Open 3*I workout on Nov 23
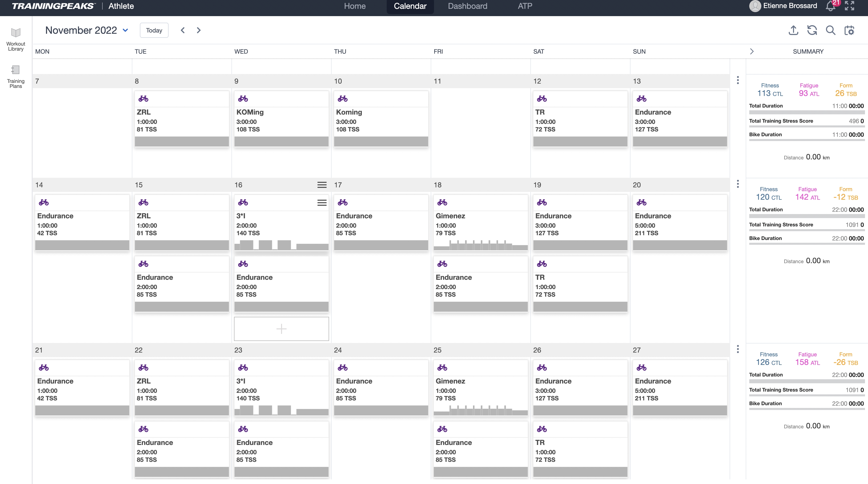The height and width of the screenshot is (484, 868). [281, 388]
